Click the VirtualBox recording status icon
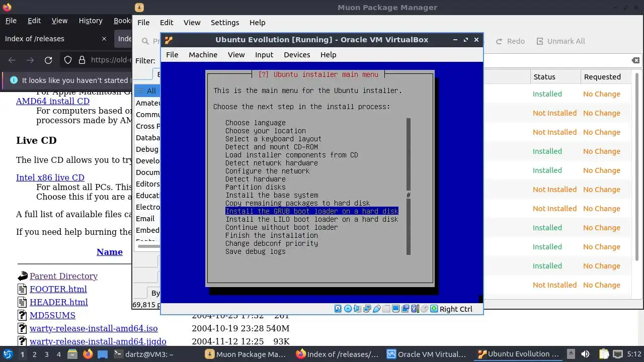The height and width of the screenshot is (362, 644). tap(405, 309)
